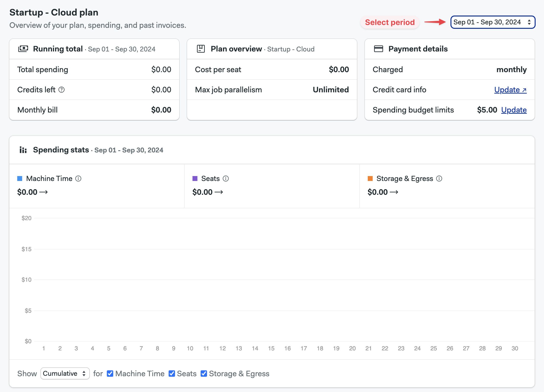
Task: Click the Charged monthly value
Action: coord(512,70)
